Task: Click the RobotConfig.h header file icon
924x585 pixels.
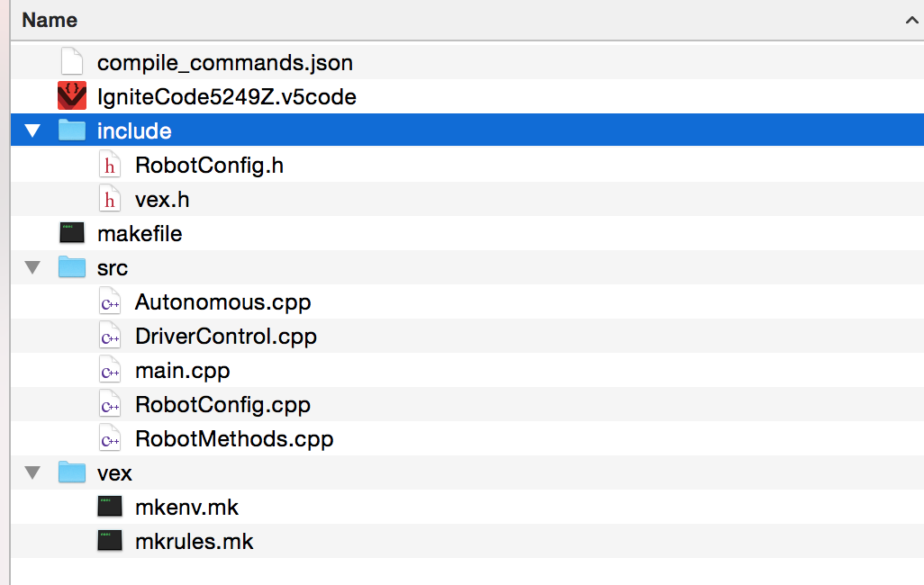Action: tap(110, 166)
